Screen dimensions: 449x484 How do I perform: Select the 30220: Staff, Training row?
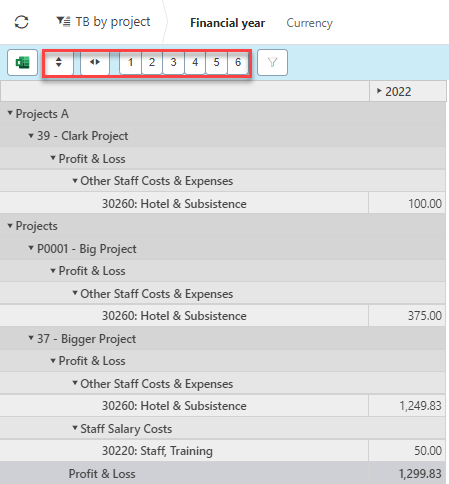[x=223, y=451]
